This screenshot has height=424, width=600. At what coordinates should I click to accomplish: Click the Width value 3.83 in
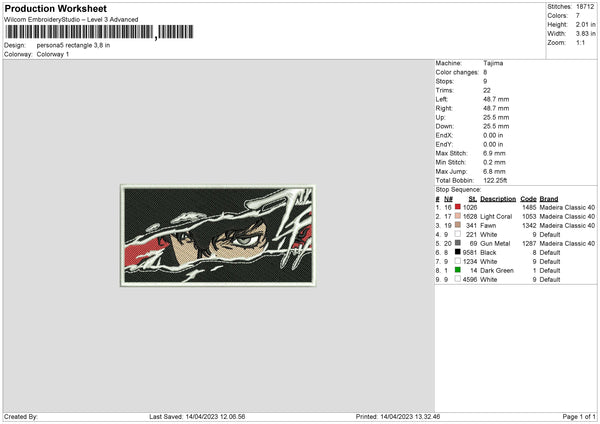point(585,34)
